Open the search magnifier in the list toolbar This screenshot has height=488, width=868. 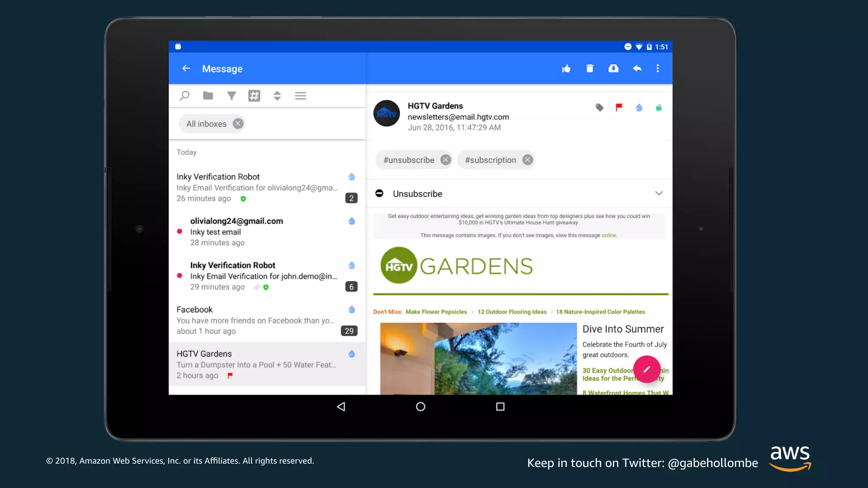coord(184,96)
